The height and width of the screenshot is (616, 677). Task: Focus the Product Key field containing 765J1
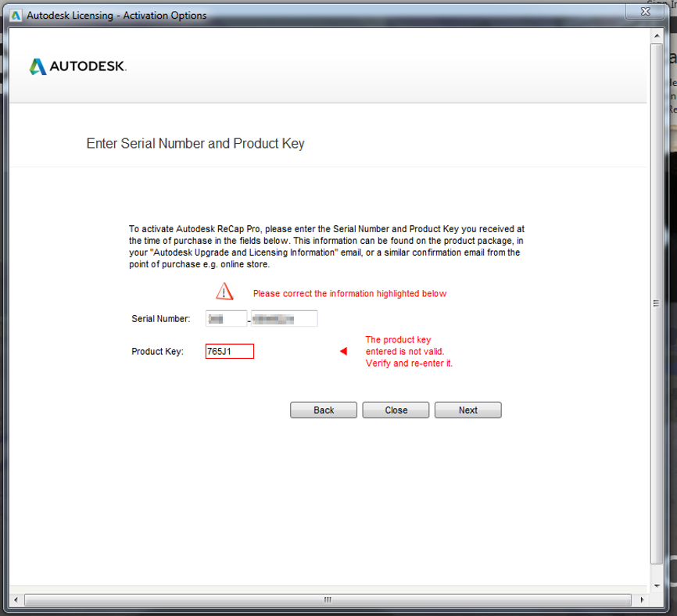[x=229, y=351]
